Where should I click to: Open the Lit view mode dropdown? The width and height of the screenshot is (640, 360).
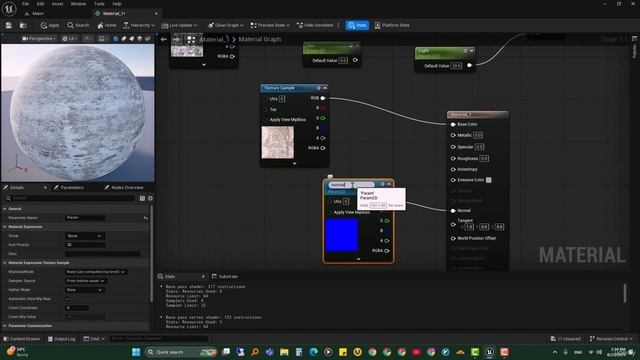[70, 38]
